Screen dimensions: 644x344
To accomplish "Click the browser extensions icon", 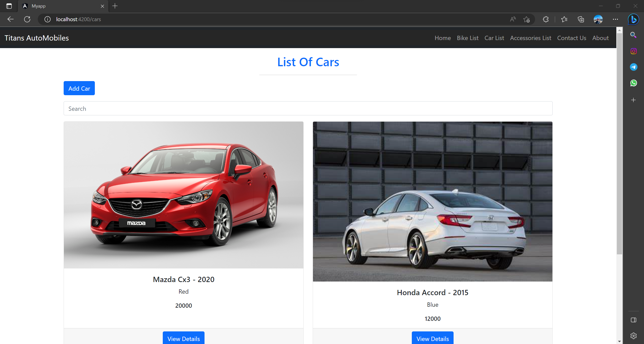I will [546, 19].
